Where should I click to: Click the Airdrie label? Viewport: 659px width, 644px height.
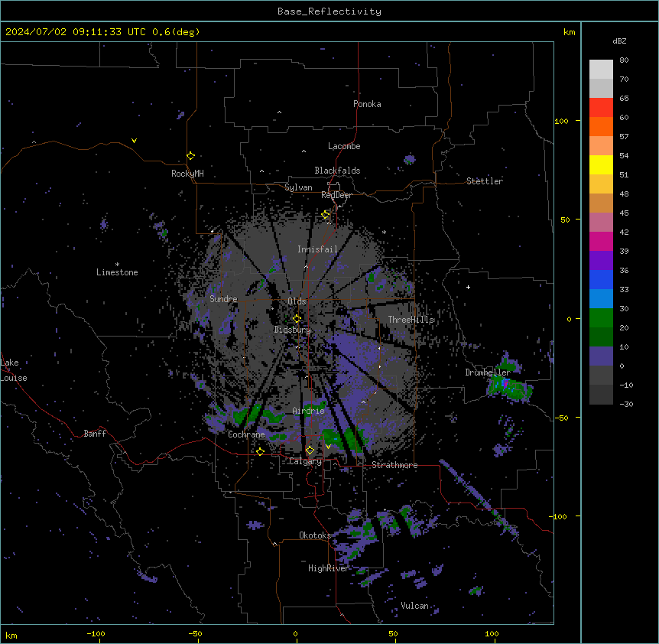309,411
